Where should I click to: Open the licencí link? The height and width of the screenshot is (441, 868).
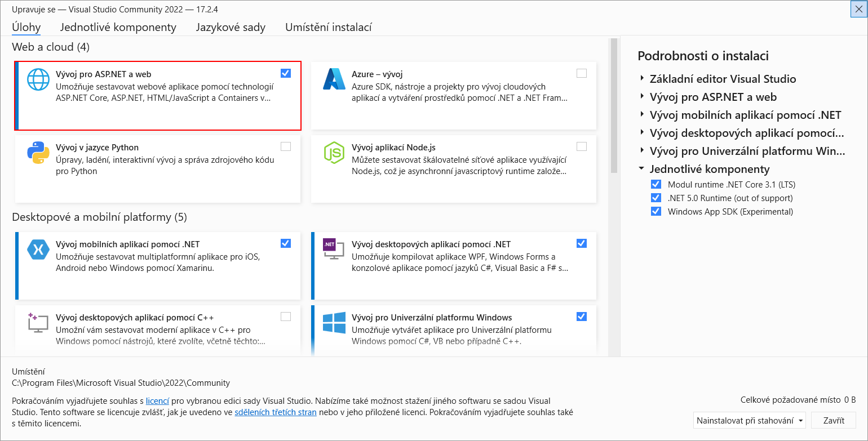[157, 401]
